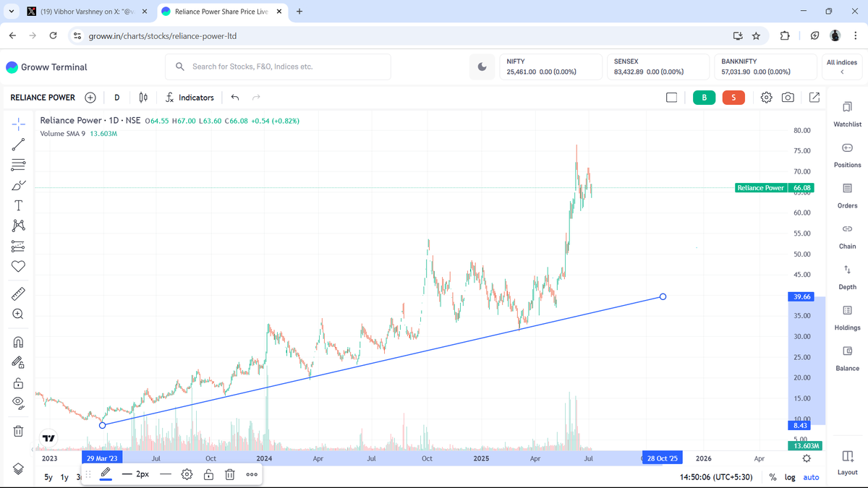Screen dimensions: 868x488
Task: Activate the zoom in tool
Action: [x=19, y=314]
